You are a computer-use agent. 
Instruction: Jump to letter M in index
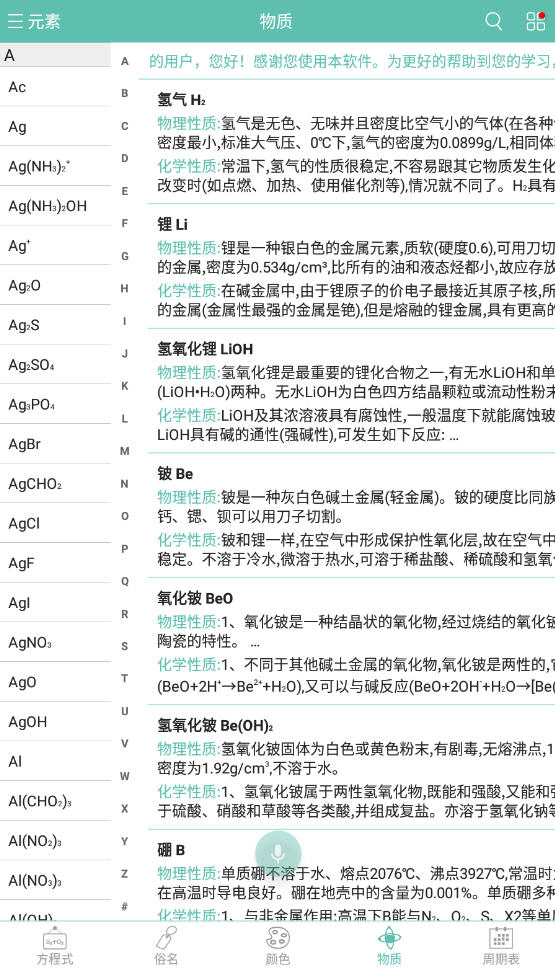click(125, 451)
